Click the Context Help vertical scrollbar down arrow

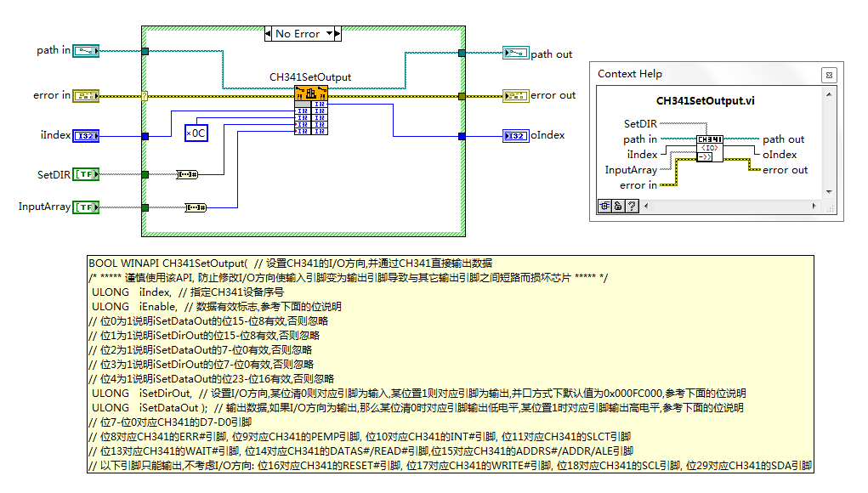point(829,191)
